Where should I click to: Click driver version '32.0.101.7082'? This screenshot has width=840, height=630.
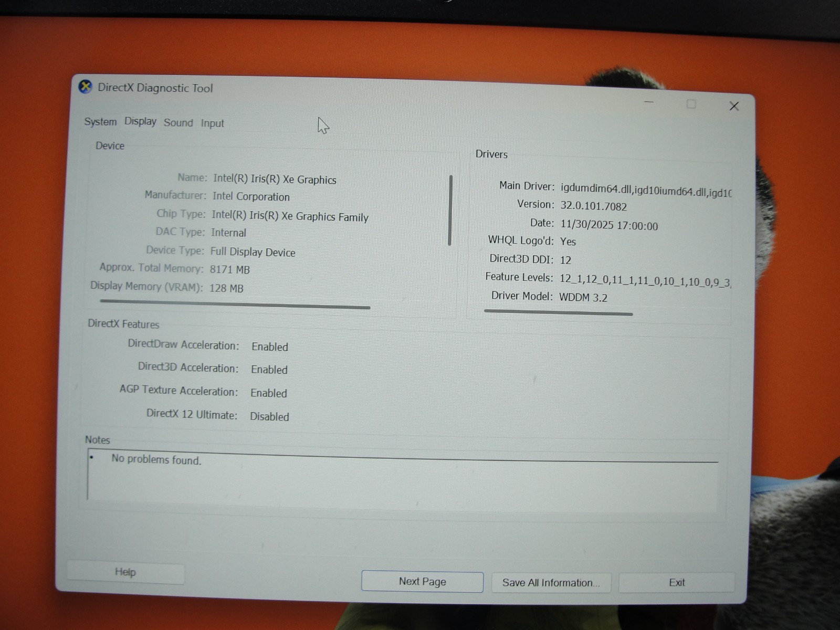[593, 206]
